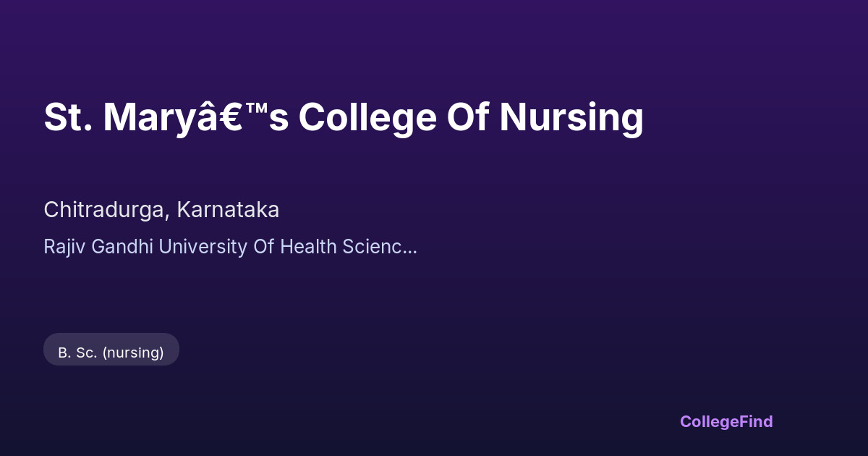The width and height of the screenshot is (868, 456).
Task: Click the word 'Nursing' in the heading
Action: [571, 117]
